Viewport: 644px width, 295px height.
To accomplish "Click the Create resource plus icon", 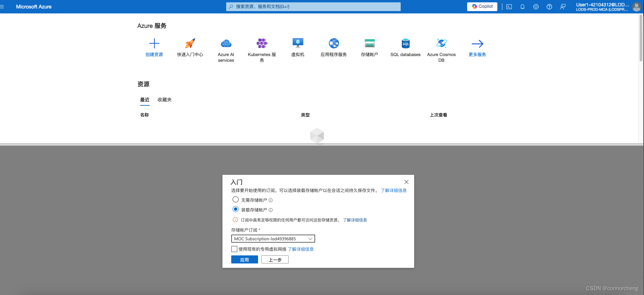I will 154,43.
